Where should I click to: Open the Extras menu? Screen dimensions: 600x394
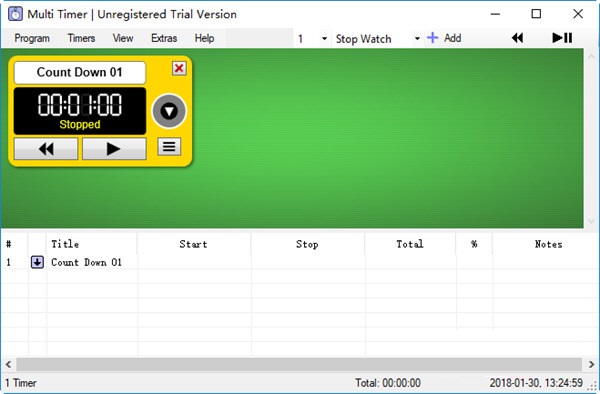pos(164,38)
